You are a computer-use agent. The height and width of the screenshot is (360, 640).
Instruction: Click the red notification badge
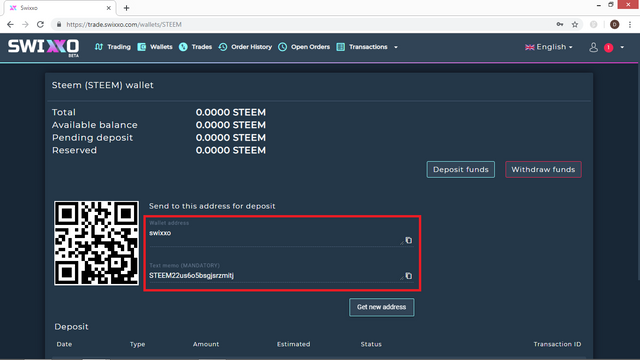pyautogui.click(x=609, y=47)
